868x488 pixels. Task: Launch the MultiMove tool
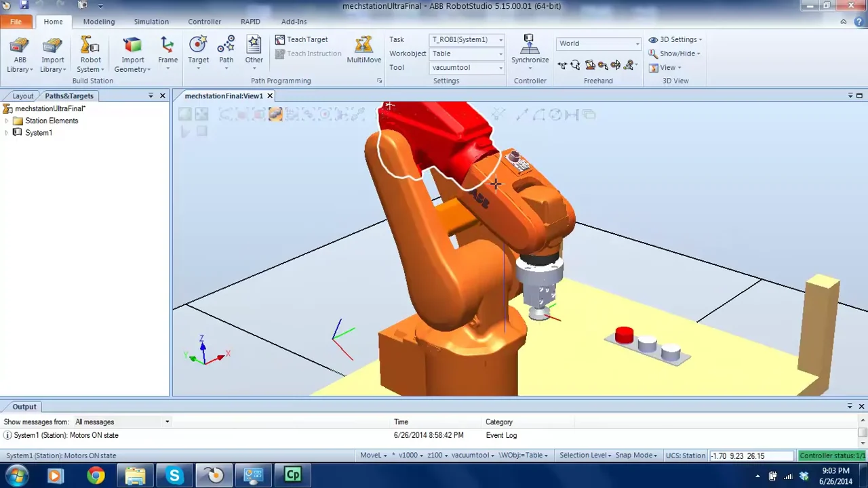click(363, 47)
